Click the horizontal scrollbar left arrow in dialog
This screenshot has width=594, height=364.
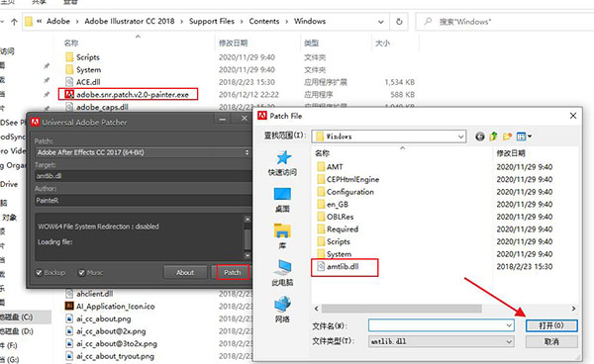[317, 309]
